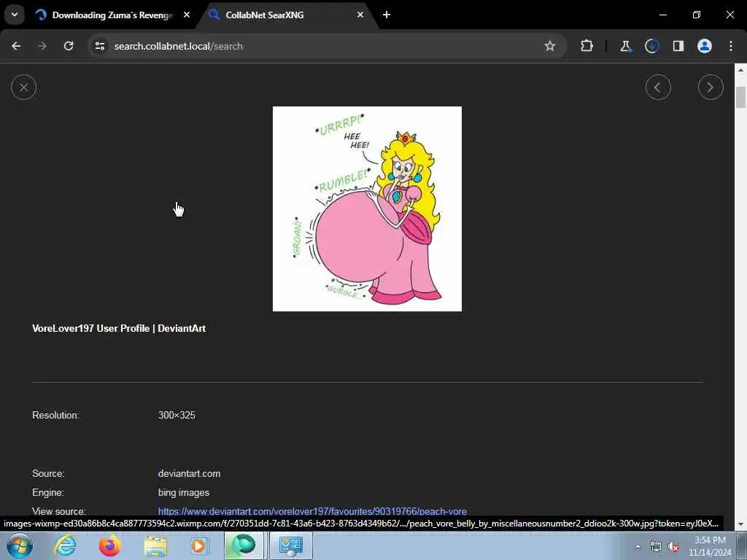Open the deviantart.com View source link
The width and height of the screenshot is (747, 560).
point(312,511)
